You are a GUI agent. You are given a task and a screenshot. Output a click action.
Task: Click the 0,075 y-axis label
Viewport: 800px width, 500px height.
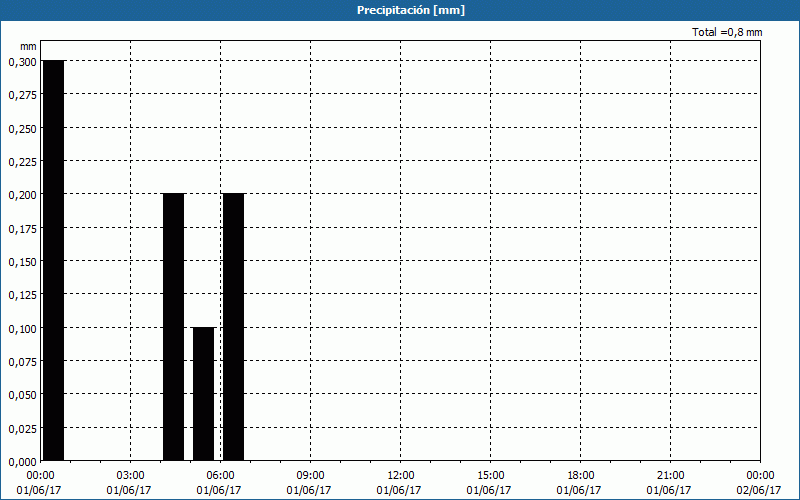click(22, 362)
